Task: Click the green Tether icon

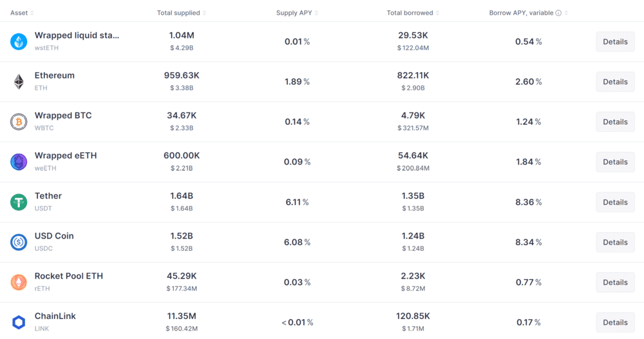Action: [19, 202]
